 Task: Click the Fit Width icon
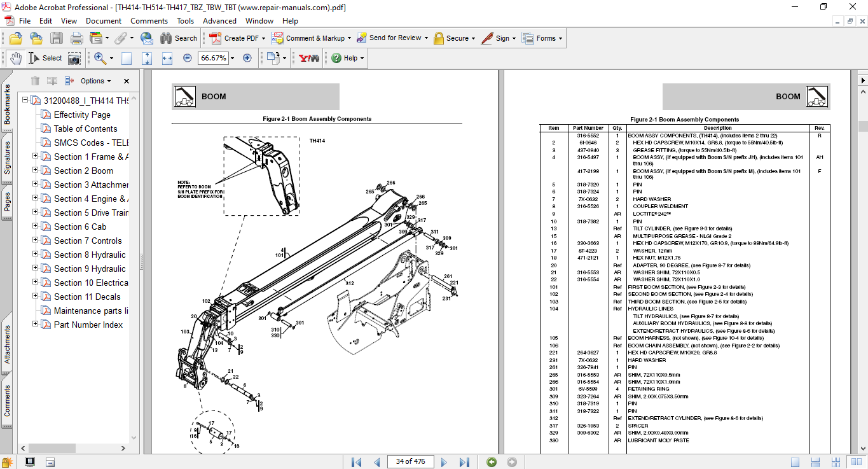click(167, 58)
